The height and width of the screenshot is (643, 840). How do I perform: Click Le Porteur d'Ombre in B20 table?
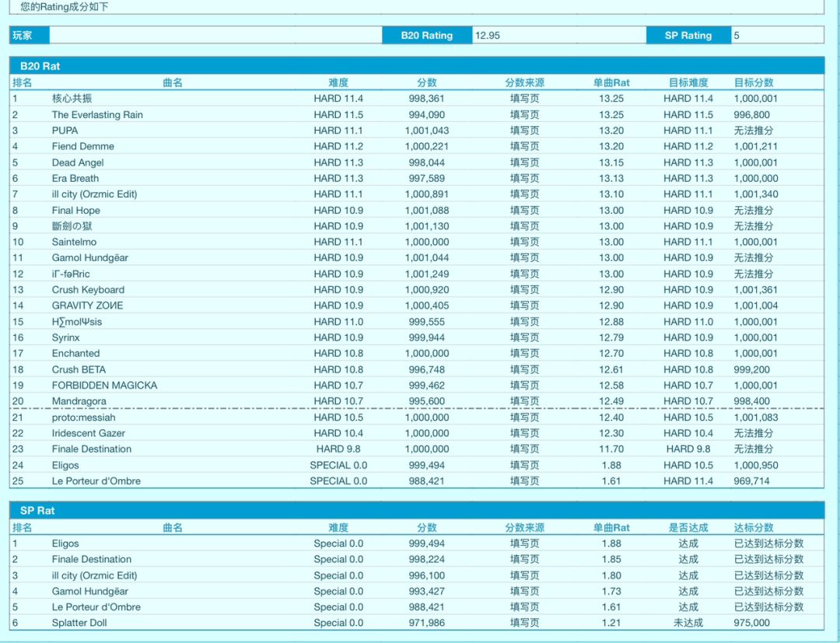point(96,481)
